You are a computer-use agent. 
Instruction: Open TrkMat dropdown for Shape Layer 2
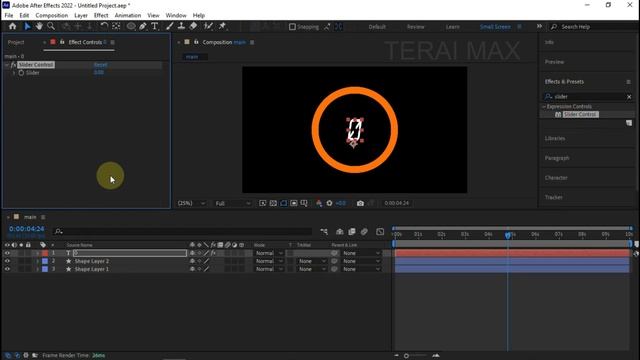coord(312,261)
